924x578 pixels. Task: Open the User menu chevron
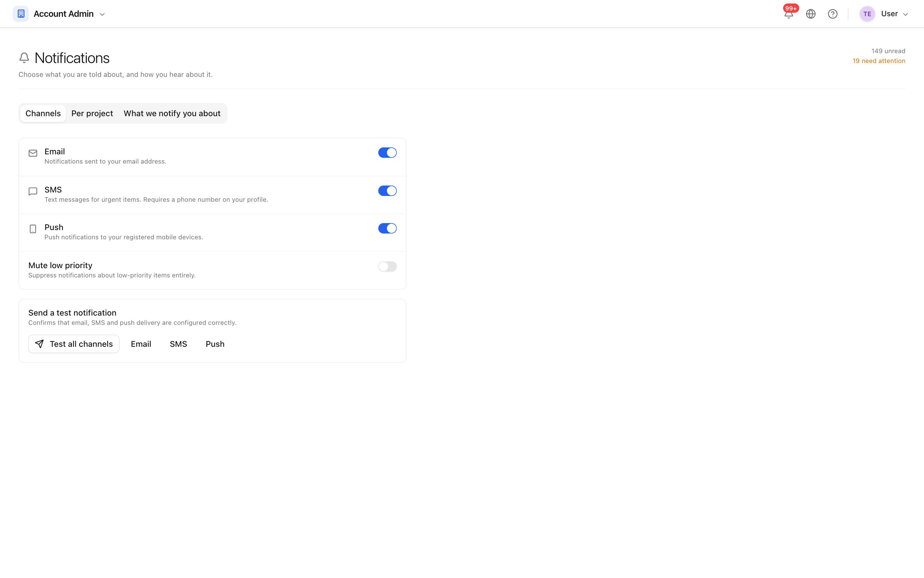pos(905,14)
